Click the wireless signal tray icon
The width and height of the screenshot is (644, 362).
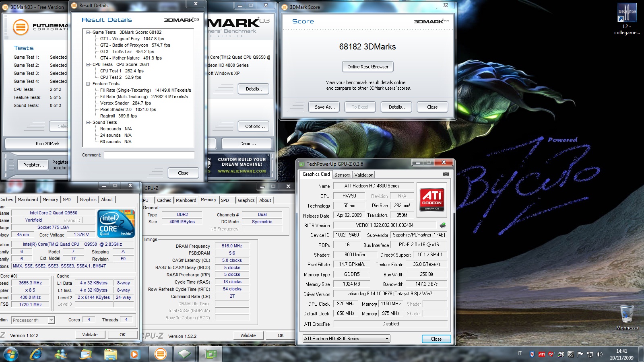click(570, 354)
